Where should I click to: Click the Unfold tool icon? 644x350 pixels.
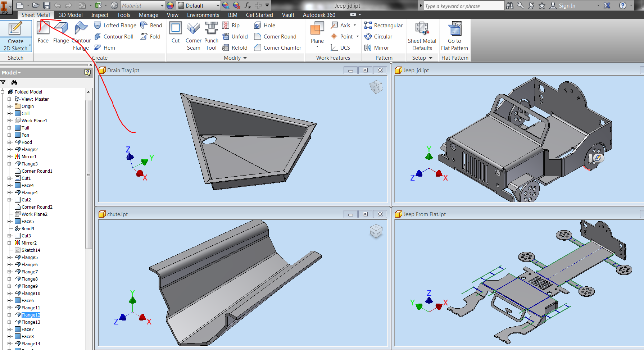coord(226,37)
